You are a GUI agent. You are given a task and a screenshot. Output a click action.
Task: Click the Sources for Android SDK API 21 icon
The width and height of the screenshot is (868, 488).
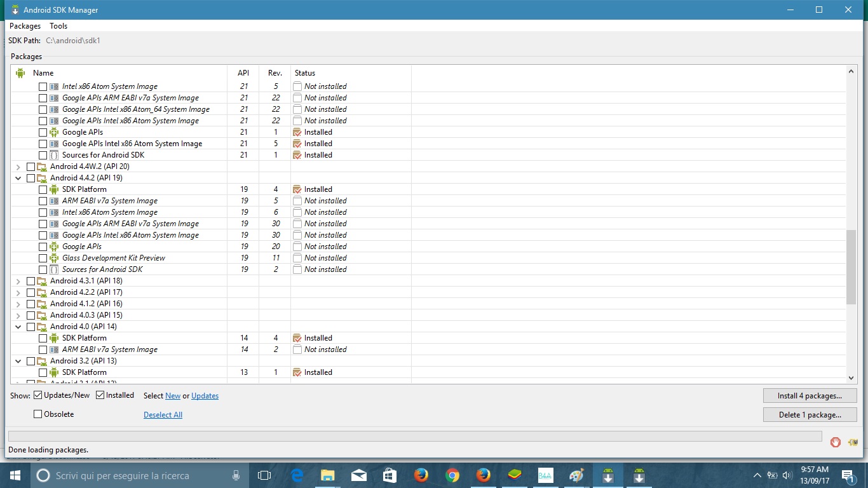[x=54, y=155]
